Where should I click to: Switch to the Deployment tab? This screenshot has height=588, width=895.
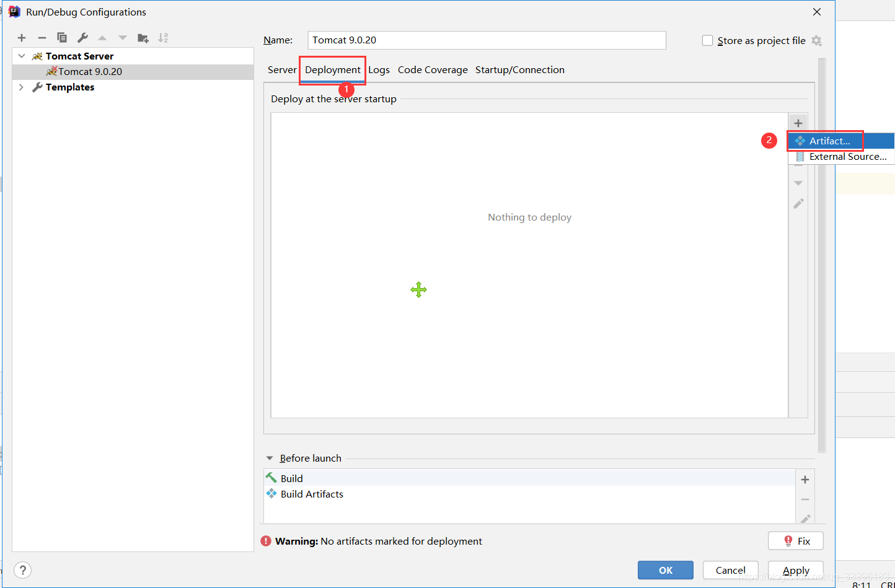[333, 70]
